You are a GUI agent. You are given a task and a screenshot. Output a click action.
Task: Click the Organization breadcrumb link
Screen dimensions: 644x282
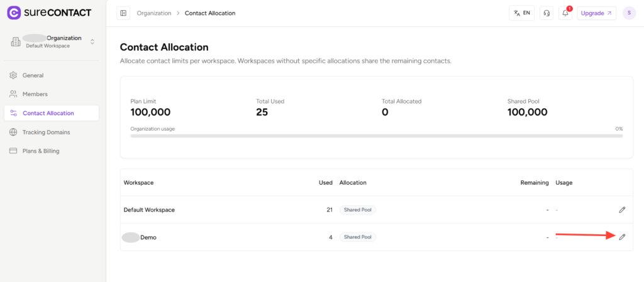[153, 13]
